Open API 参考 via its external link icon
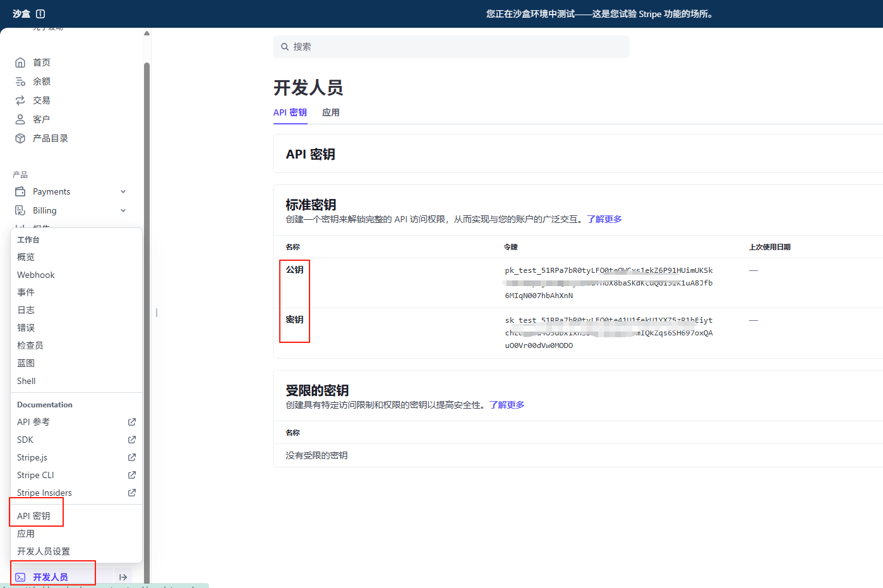Viewport: 883px width, 588px height. tap(131, 421)
